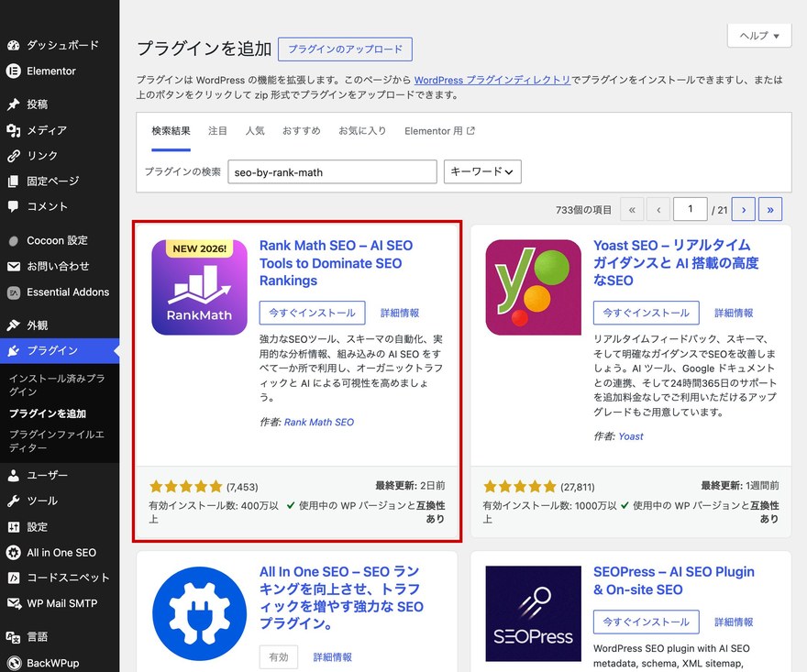
Task: Jump to the last results page
Action: (770, 209)
